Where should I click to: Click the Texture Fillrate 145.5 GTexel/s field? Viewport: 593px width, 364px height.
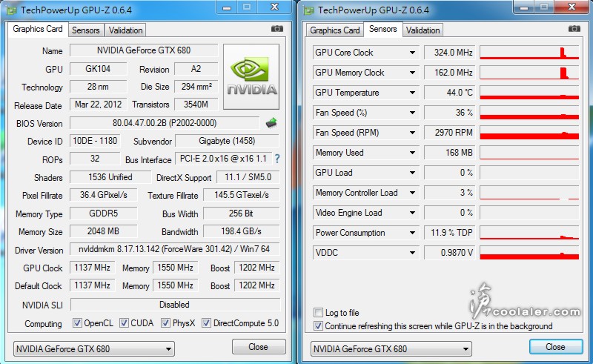point(242,195)
